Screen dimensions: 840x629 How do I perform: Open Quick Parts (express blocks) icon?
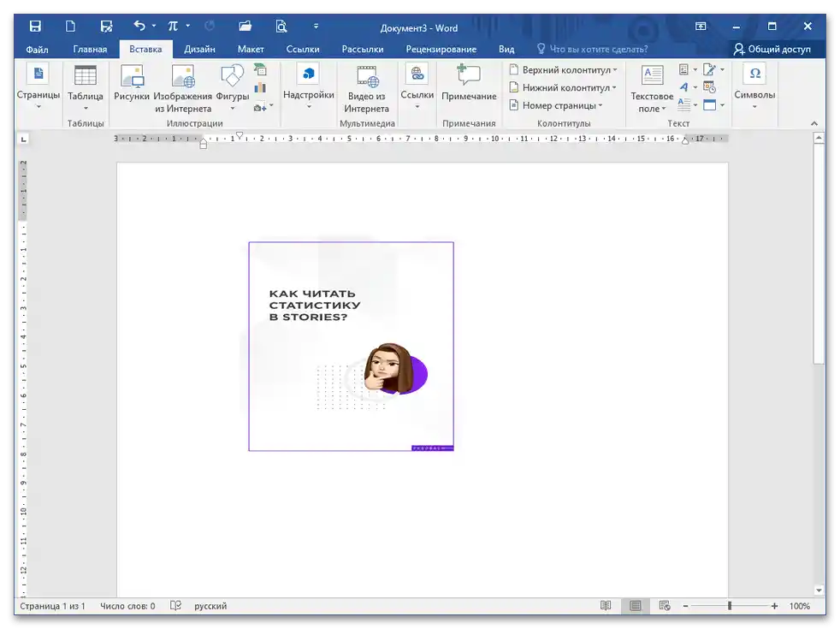click(684, 69)
